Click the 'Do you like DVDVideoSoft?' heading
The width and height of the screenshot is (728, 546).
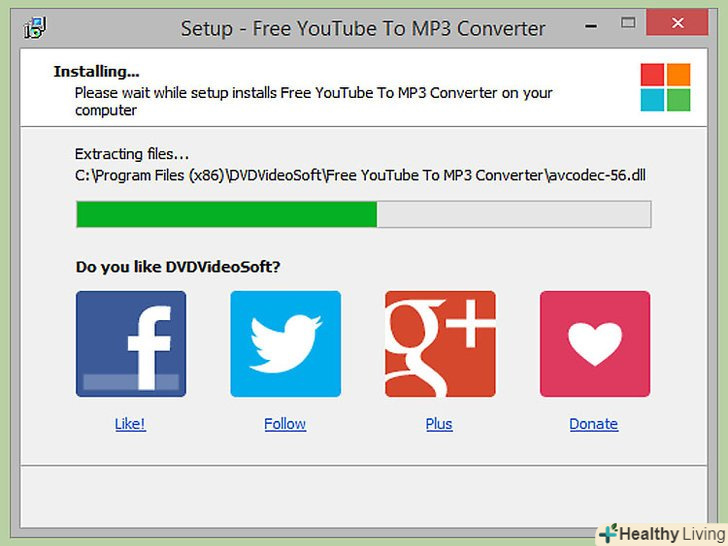178,267
